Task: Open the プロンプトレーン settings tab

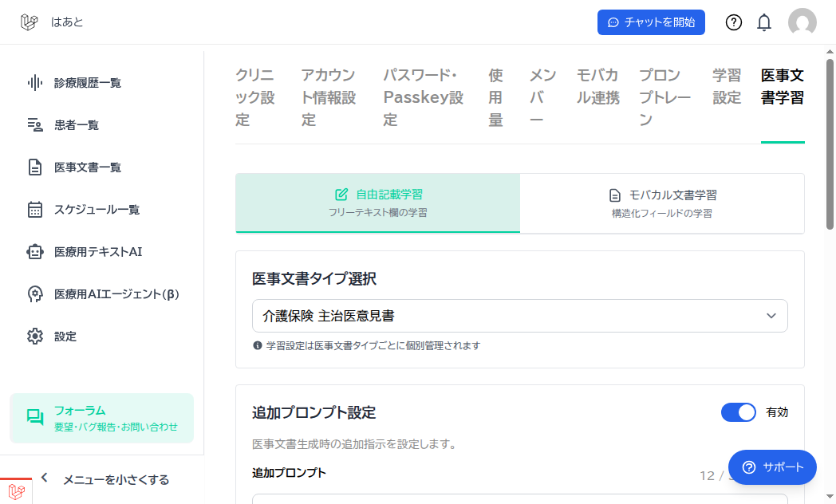Action: (x=660, y=97)
